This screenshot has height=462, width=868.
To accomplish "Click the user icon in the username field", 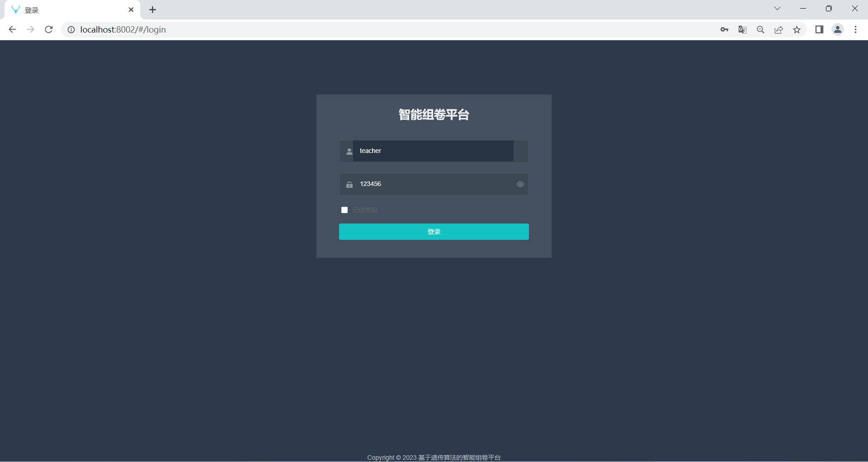I will [x=349, y=151].
